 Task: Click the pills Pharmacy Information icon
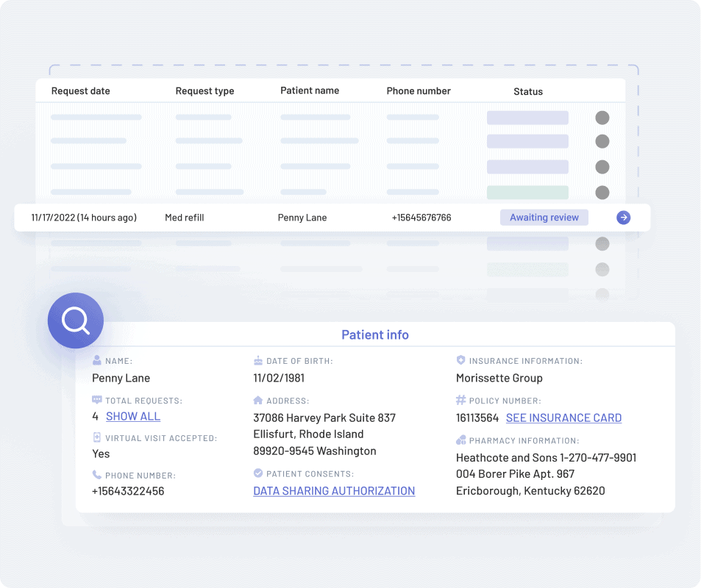(461, 440)
